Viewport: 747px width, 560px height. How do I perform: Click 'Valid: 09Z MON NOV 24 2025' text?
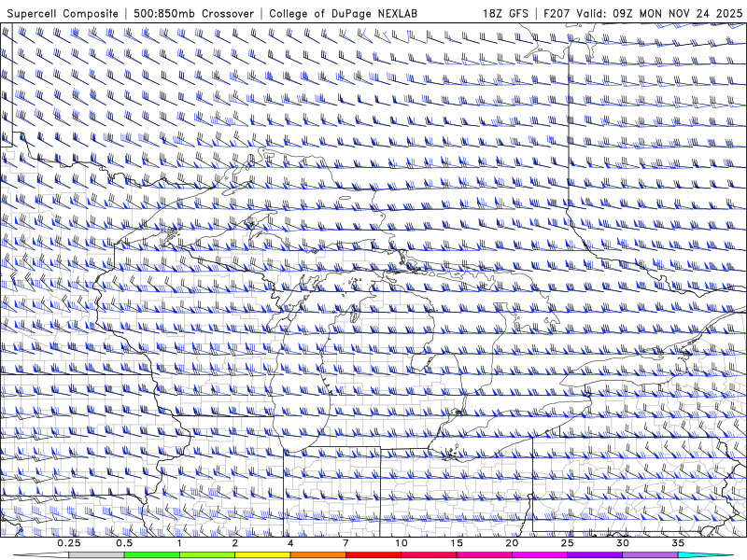[x=659, y=13]
